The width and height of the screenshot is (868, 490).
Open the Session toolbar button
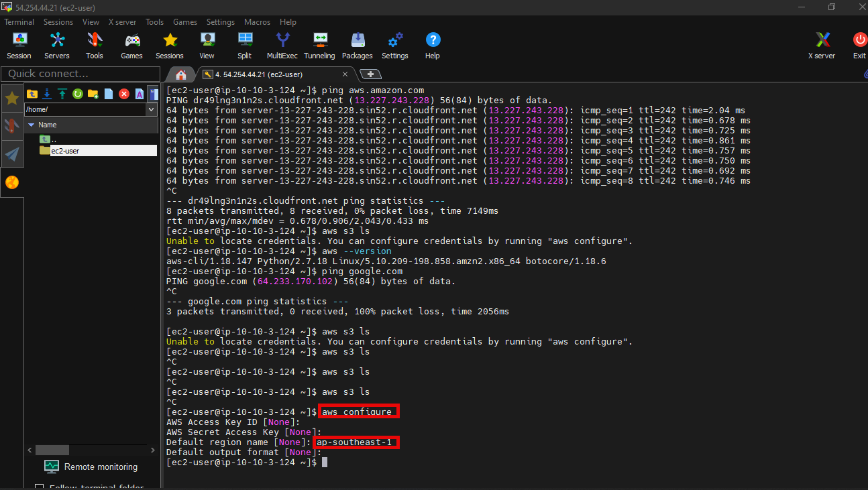[x=19, y=46]
